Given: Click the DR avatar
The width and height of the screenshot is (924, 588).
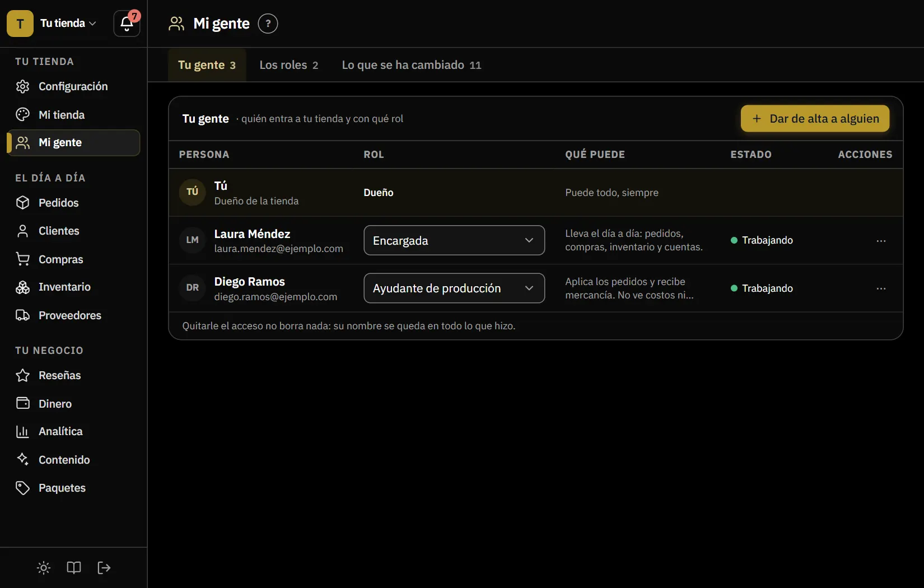Looking at the screenshot, I should tap(193, 288).
